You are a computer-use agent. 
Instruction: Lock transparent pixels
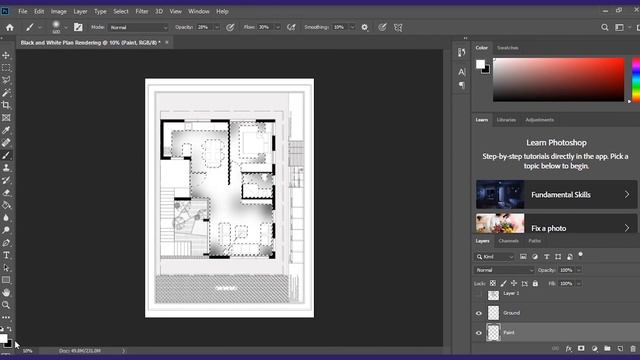click(x=493, y=283)
